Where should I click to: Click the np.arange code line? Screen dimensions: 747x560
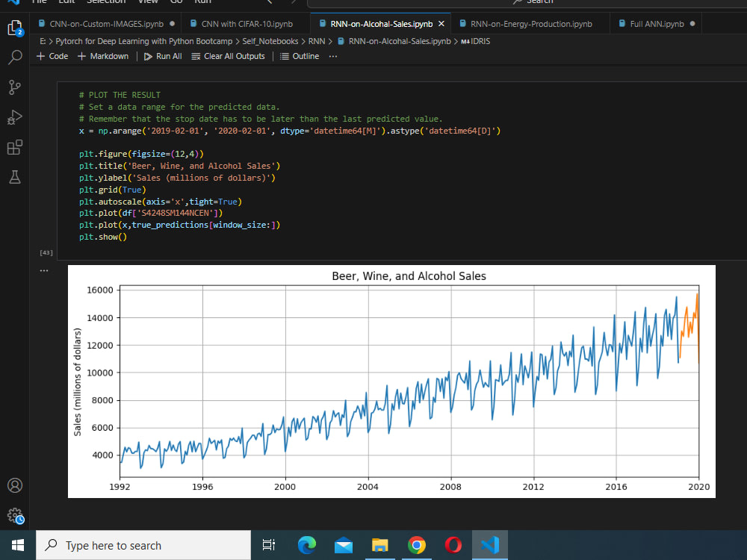coord(290,131)
